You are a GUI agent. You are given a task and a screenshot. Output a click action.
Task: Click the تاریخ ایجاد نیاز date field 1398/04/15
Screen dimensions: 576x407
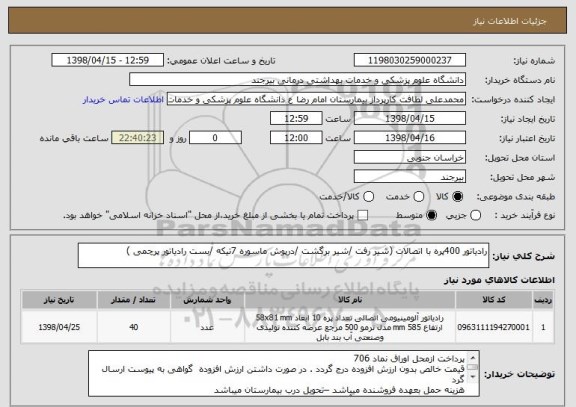410,119
